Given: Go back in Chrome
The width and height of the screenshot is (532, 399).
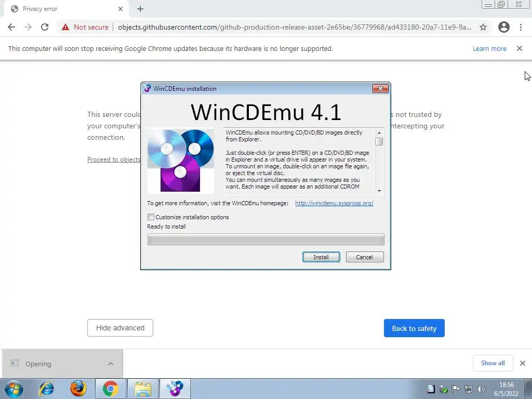Looking at the screenshot, I should point(11,27).
